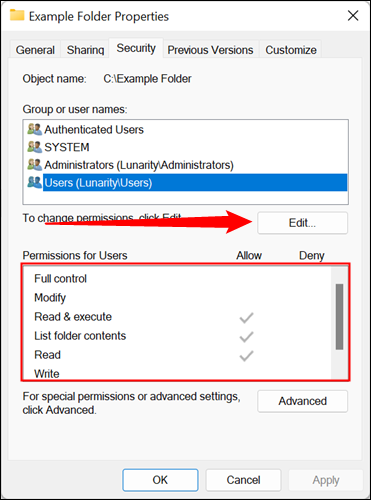Go to the Previous Versions tab
The height and width of the screenshot is (500, 371).
click(210, 50)
